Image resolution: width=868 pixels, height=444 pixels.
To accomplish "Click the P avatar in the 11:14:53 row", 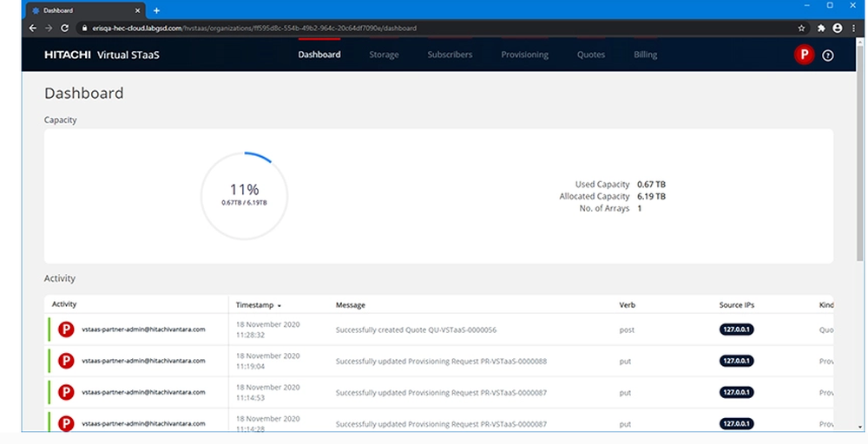I will pos(67,393).
